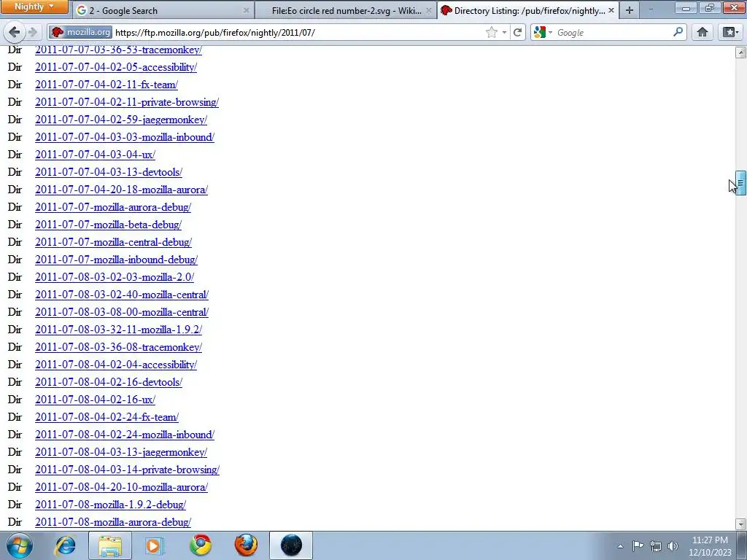Screen dimensions: 747x560
Task: Open the Bookmarks menu button
Action: tap(730, 32)
